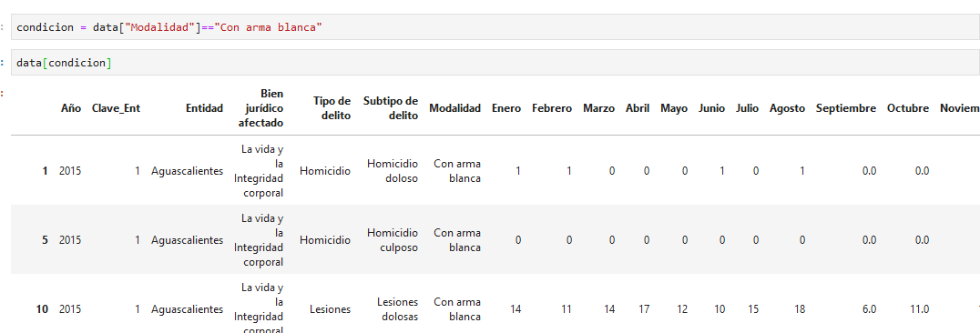Click the Agosto value 18 cell

[800, 308]
